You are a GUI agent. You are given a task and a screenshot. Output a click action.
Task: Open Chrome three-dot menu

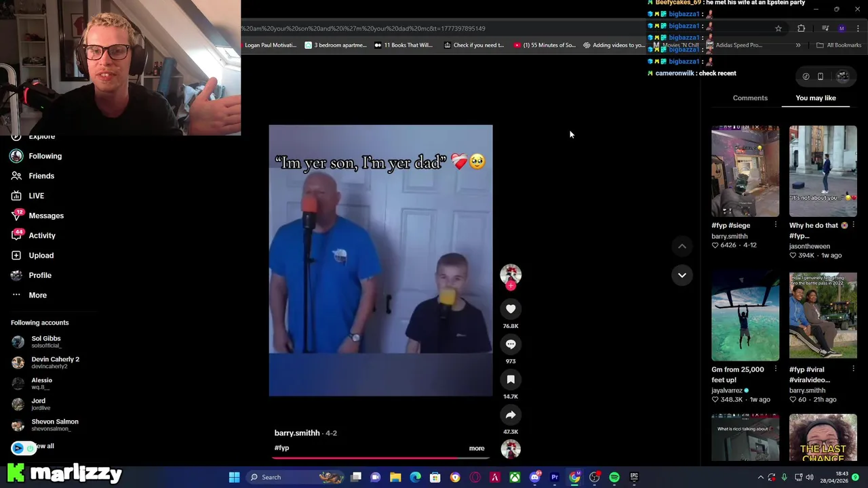tap(858, 28)
